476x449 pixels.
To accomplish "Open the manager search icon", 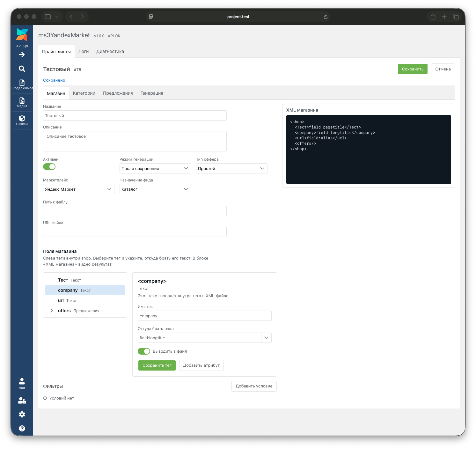I will coord(22,69).
